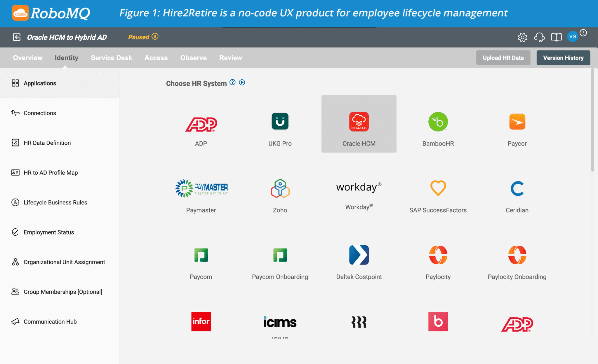Switch to the Service Desk tab
The width and height of the screenshot is (598, 364).
point(111,57)
